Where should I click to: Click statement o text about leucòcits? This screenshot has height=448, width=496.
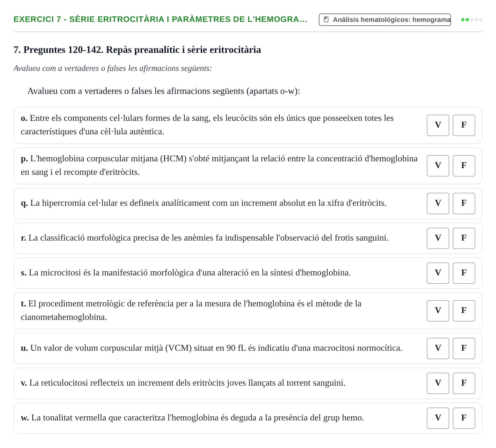pos(207,125)
